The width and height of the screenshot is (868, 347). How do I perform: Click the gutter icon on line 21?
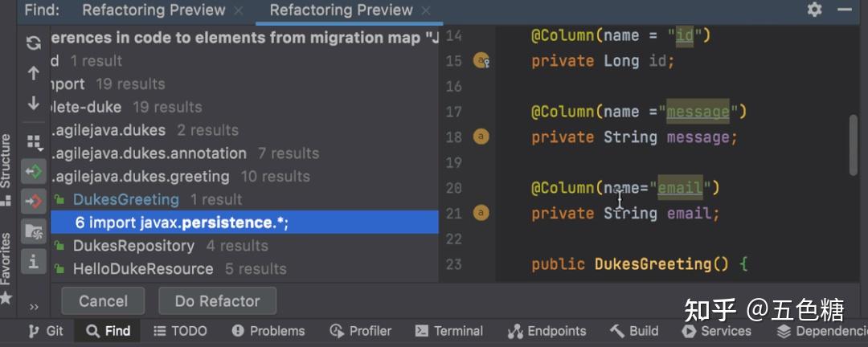(481, 213)
